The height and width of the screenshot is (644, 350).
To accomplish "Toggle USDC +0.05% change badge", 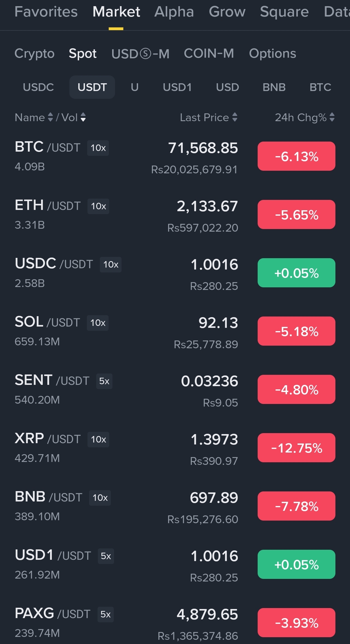I will pos(296,273).
